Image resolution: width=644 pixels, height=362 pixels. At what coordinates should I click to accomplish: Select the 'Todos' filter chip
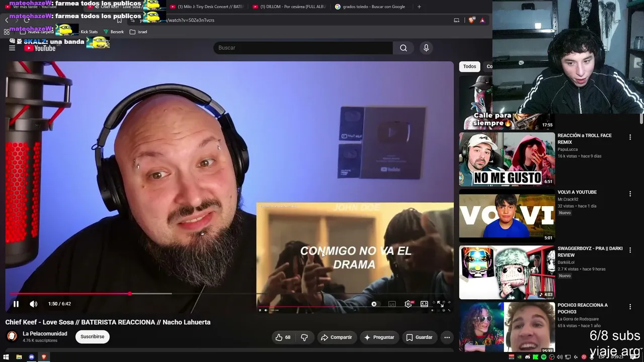469,66
